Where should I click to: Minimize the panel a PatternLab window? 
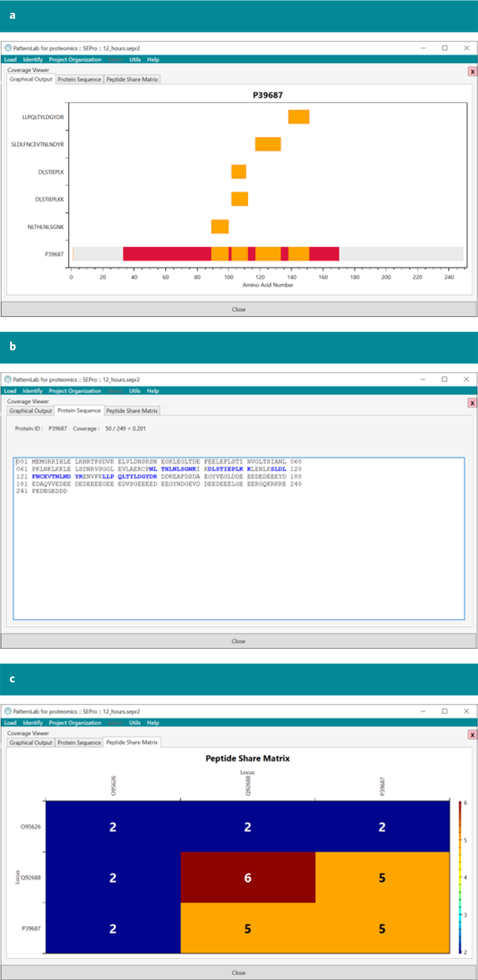click(x=423, y=48)
